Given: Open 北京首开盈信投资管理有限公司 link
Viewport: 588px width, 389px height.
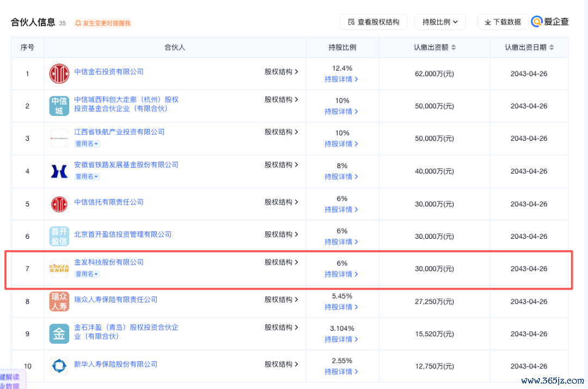Looking at the screenshot, I should 122,234.
